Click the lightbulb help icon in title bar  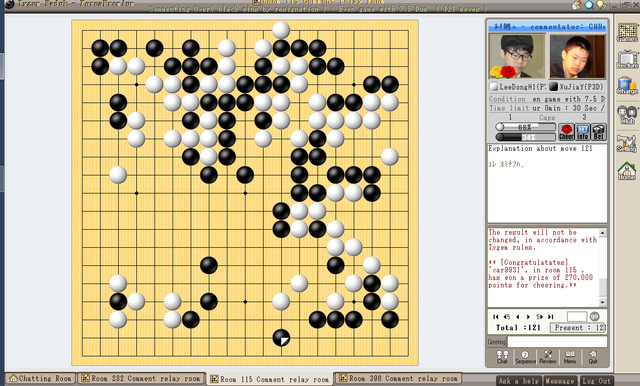[601, 5]
